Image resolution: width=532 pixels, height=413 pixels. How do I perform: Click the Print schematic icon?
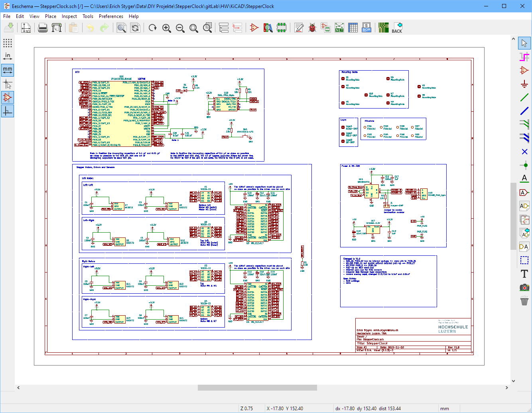point(43,28)
